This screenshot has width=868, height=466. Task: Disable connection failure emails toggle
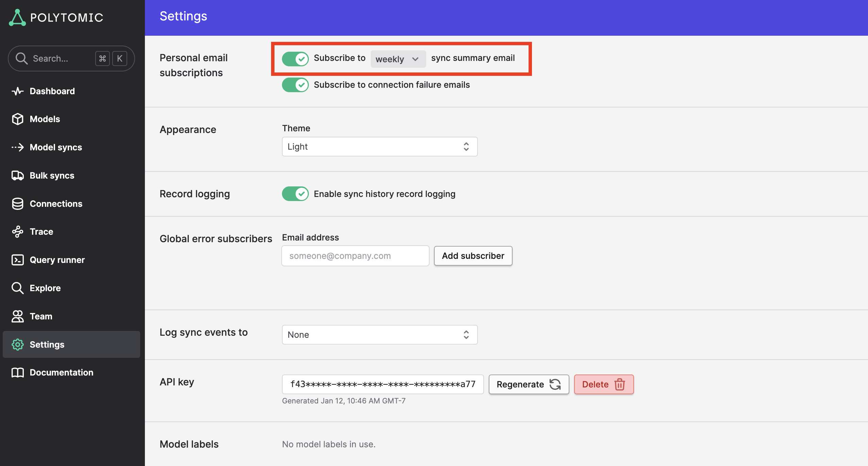(x=295, y=85)
